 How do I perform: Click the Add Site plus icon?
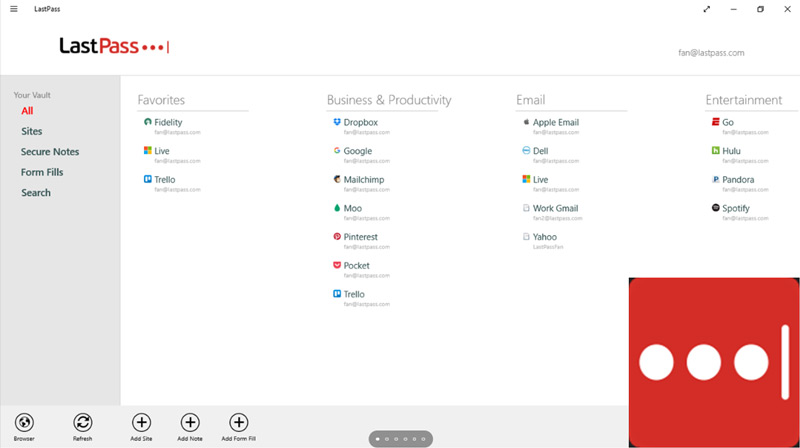point(141,422)
